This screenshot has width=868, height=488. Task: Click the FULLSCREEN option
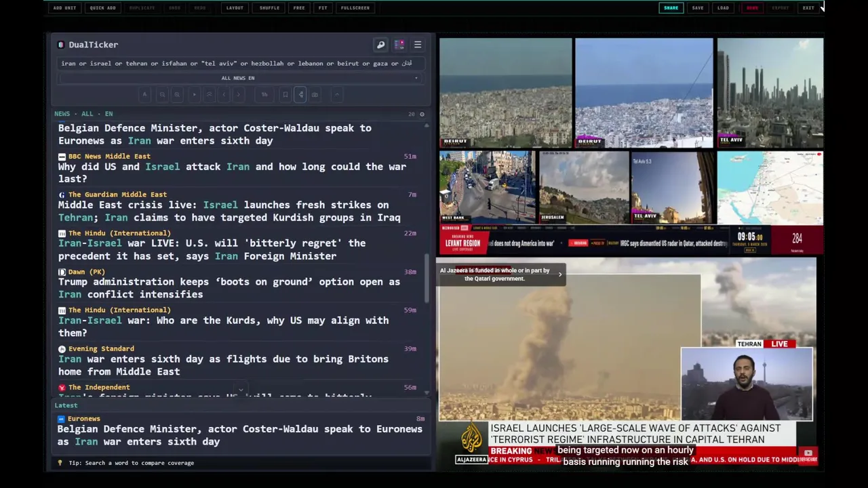[355, 8]
